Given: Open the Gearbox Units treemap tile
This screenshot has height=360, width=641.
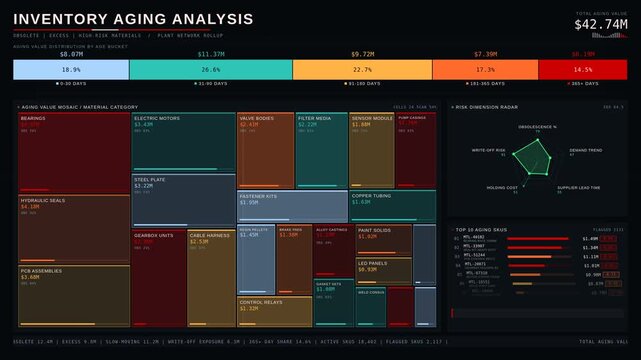Looking at the screenshot, I should [159, 278].
